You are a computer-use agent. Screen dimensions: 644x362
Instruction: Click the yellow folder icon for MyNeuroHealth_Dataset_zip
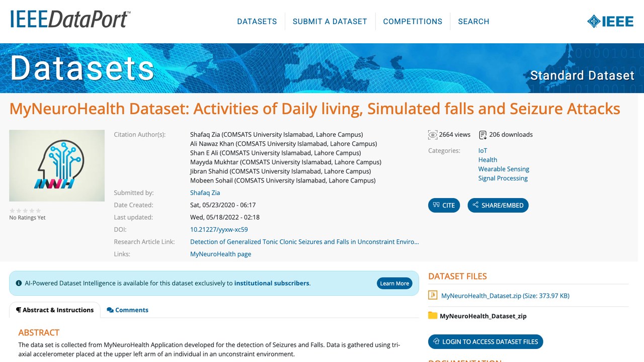pos(433,316)
